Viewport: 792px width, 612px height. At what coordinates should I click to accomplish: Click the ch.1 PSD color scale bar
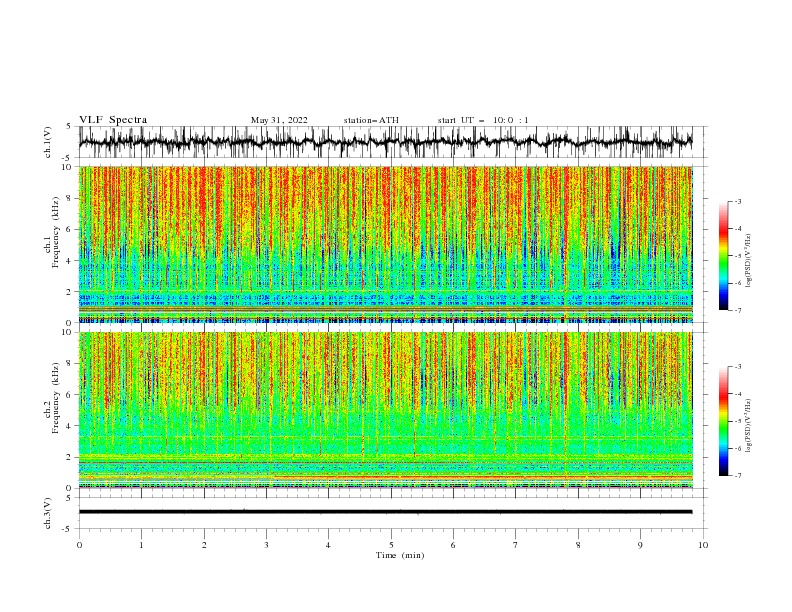click(723, 256)
